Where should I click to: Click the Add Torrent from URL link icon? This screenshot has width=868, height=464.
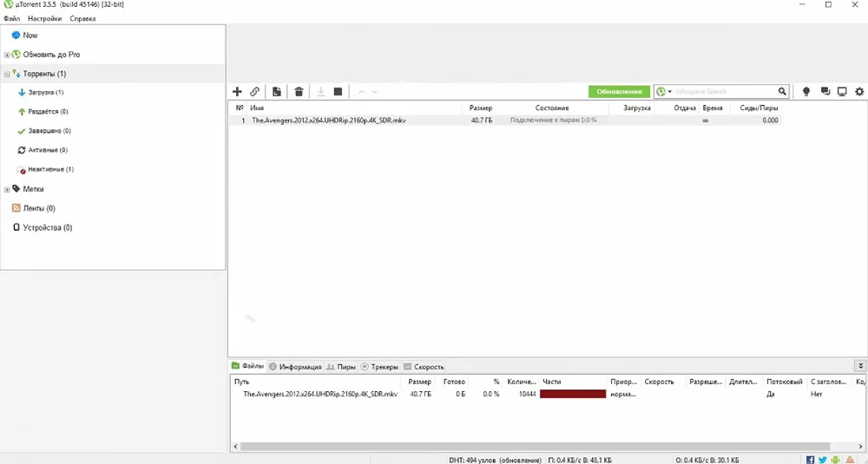(254, 91)
